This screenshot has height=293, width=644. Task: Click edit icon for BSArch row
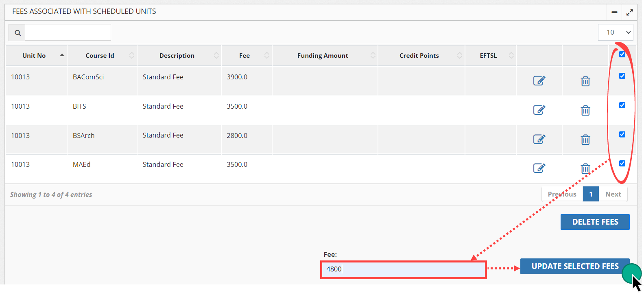(x=539, y=139)
